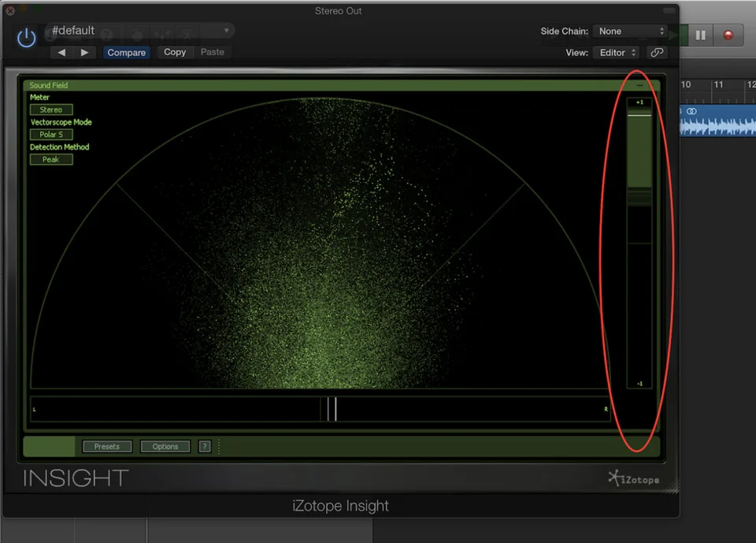Select the Stereo meter button
The height and width of the screenshot is (543, 756).
click(51, 110)
